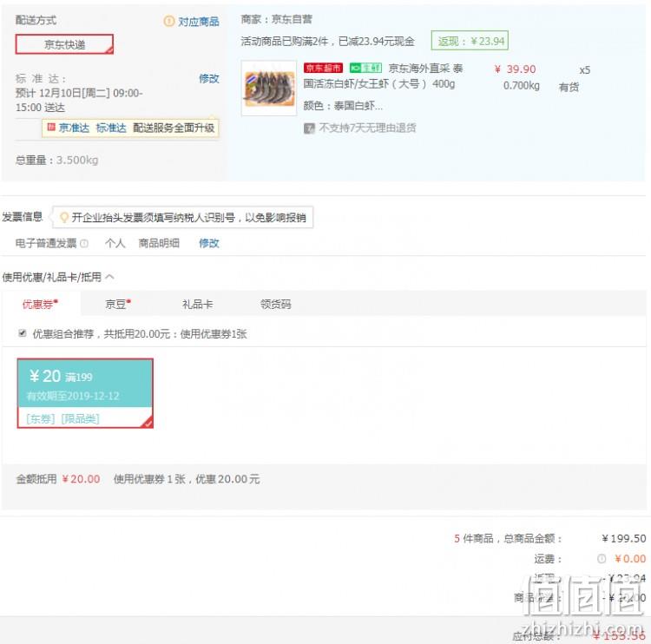The width and height of the screenshot is (651, 644).
Task: Switch to the 京豆 tab
Action: coord(118,304)
